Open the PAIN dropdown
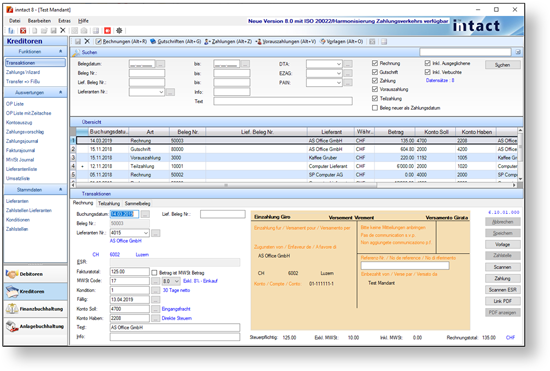The height and width of the screenshot is (371, 550). coord(338,83)
